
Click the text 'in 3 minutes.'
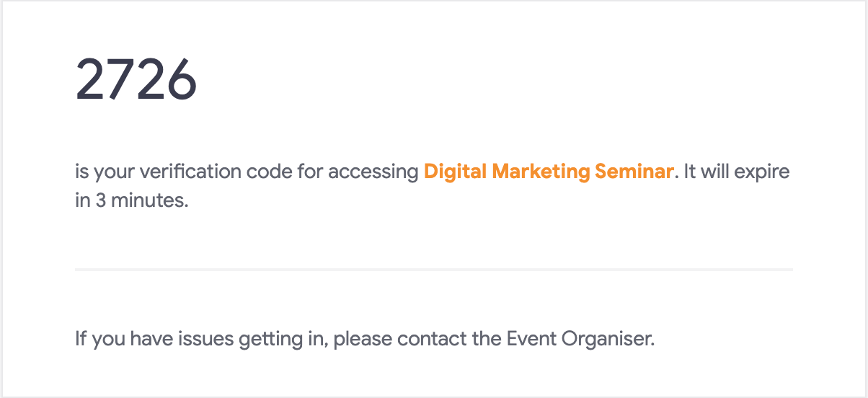[x=132, y=201]
